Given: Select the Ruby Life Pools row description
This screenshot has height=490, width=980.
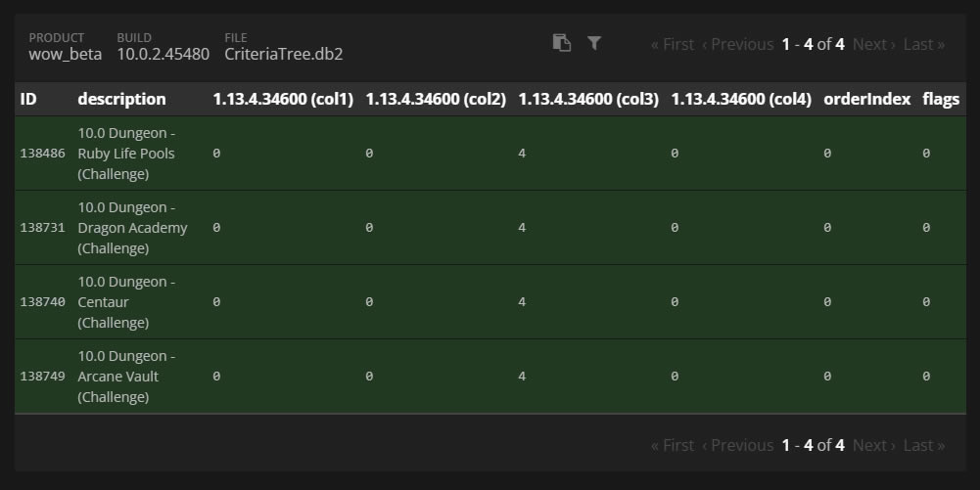Looking at the screenshot, I should pos(126,154).
